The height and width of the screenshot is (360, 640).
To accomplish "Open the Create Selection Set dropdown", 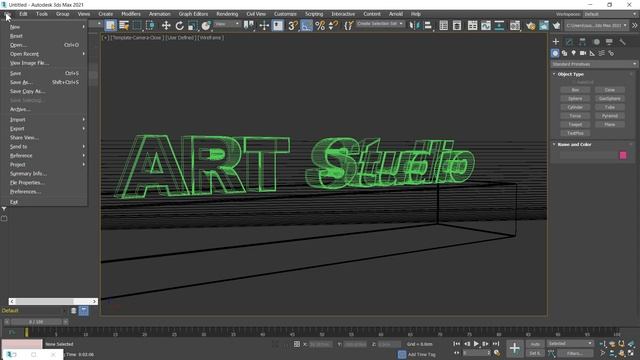I will [380, 24].
